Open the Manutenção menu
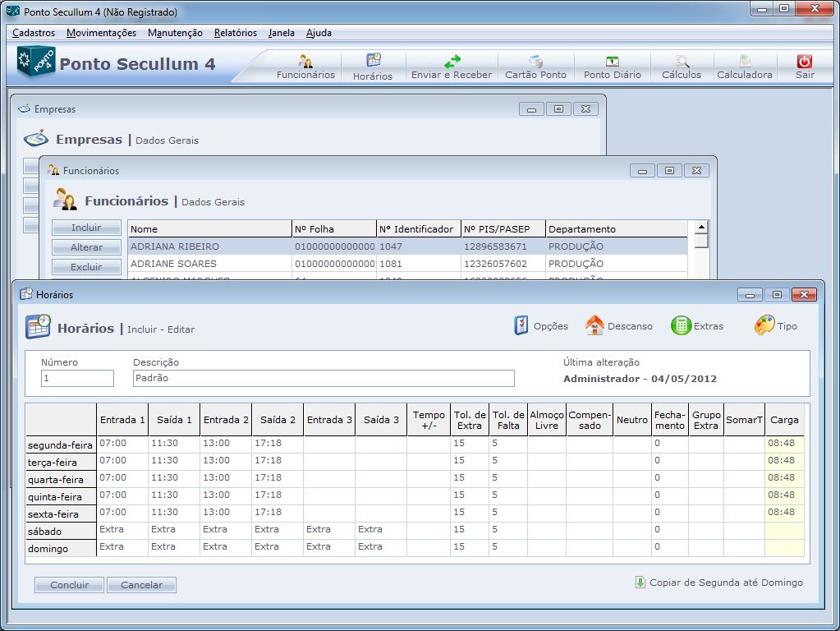 pos(175,33)
